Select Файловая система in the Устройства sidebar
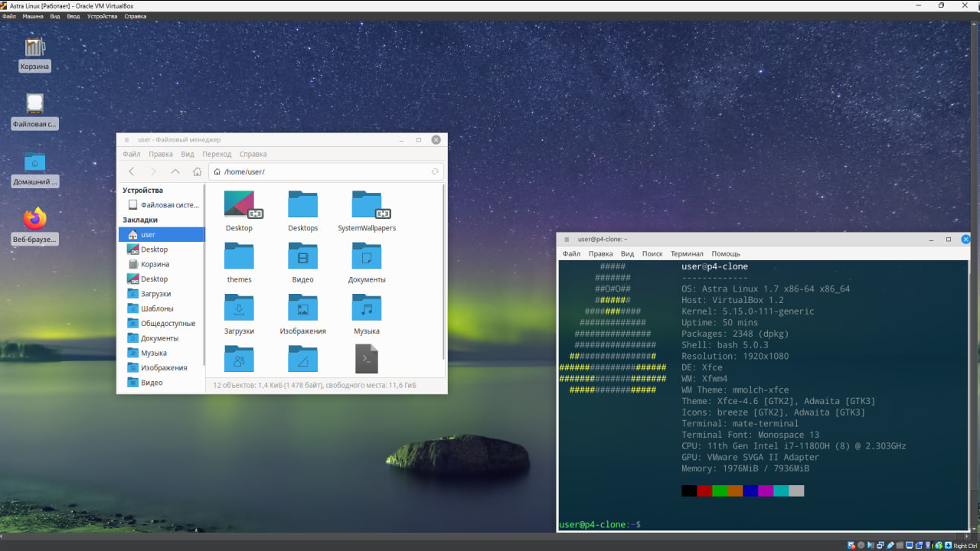The image size is (980, 551). pyautogui.click(x=162, y=205)
